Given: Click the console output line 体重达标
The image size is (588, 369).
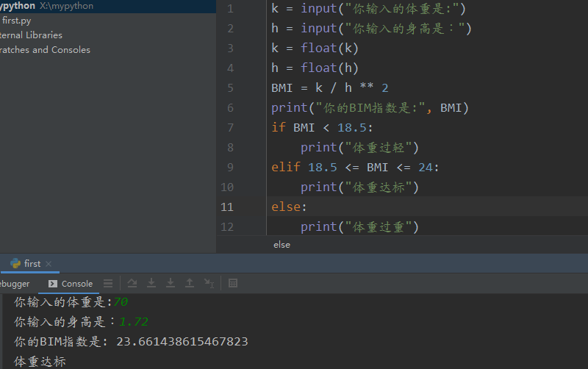Looking at the screenshot, I should point(40,362).
